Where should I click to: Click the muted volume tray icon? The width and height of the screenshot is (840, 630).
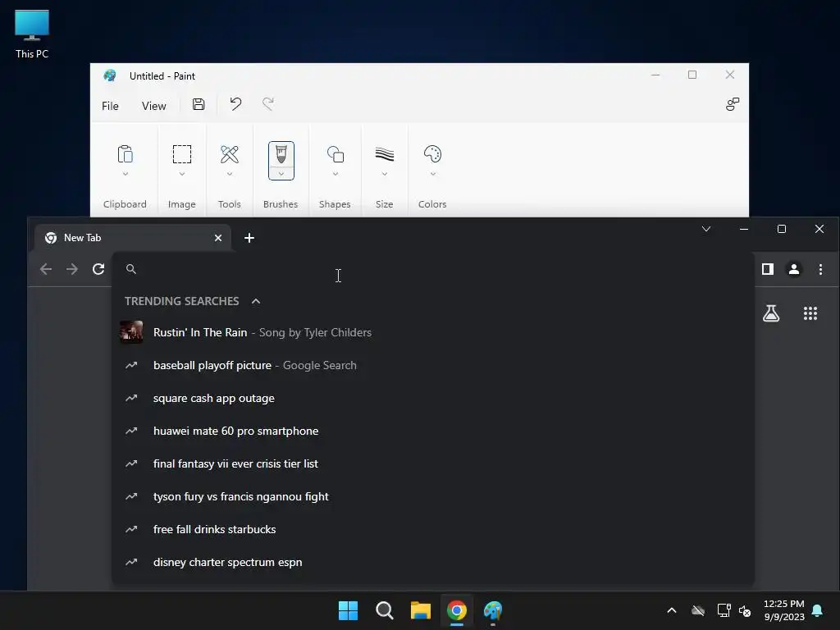[745, 610]
